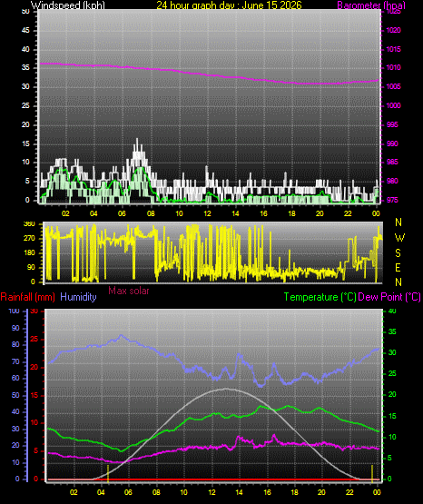The width and height of the screenshot is (423, 504).
Task: Click the bottom "N" compass label beside 0
Action: (x=398, y=282)
